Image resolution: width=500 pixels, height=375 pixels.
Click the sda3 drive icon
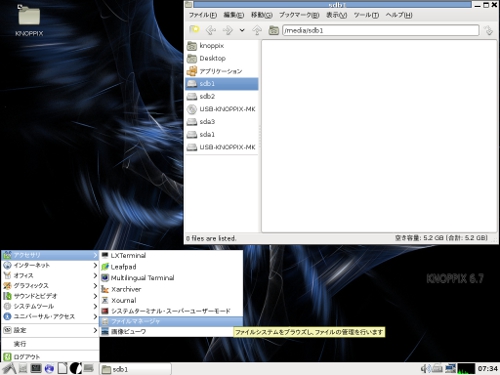[x=192, y=122]
